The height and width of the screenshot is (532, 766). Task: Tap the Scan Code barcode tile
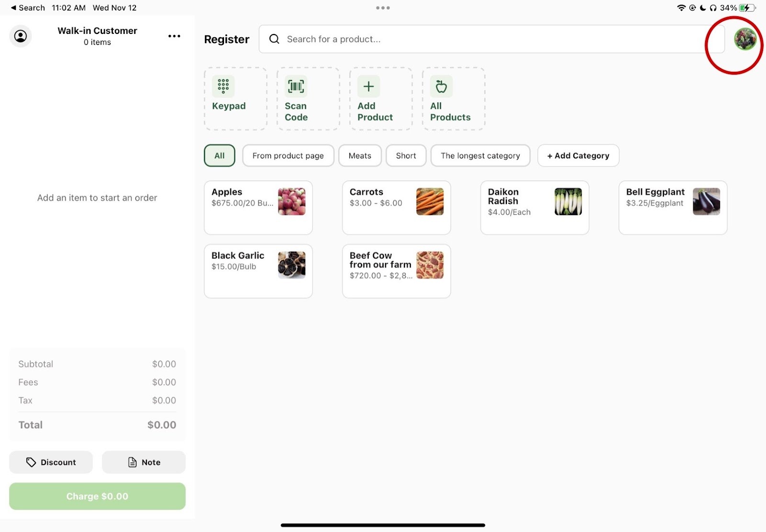[308, 99]
